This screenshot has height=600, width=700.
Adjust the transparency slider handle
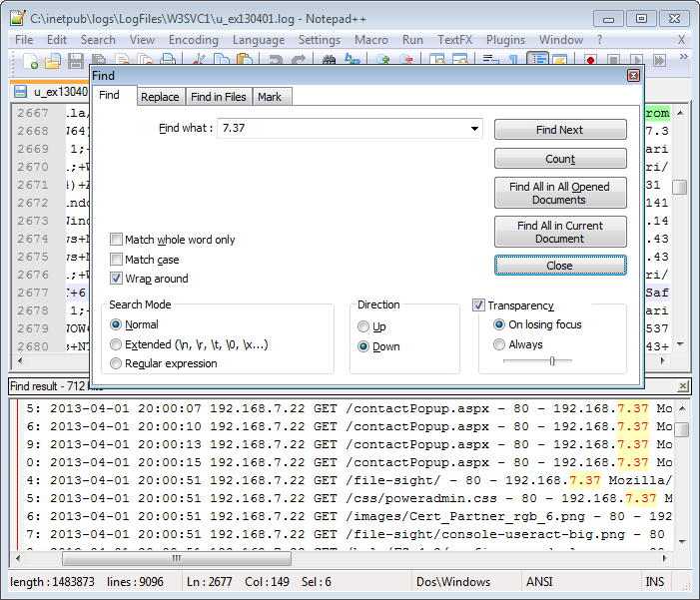552,360
